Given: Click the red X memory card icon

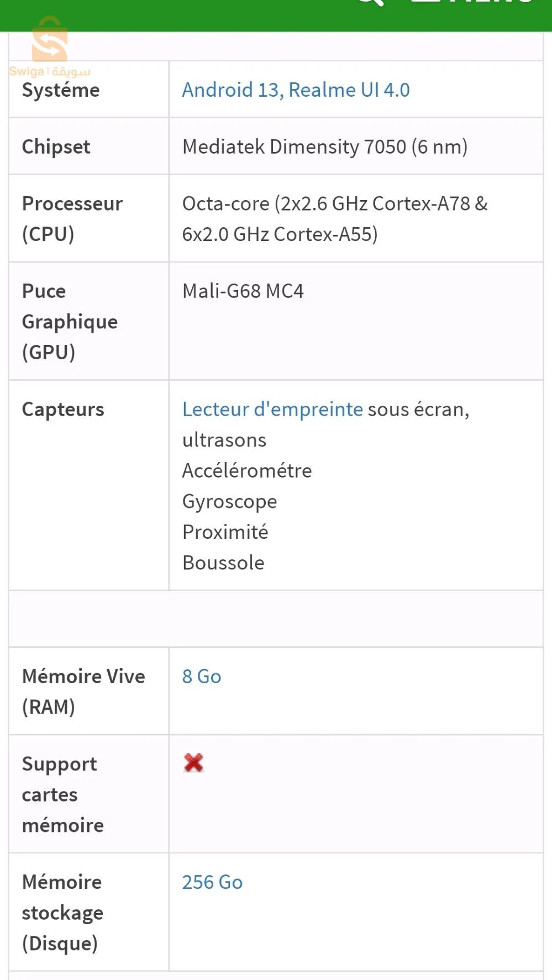Looking at the screenshot, I should coord(193,763).
